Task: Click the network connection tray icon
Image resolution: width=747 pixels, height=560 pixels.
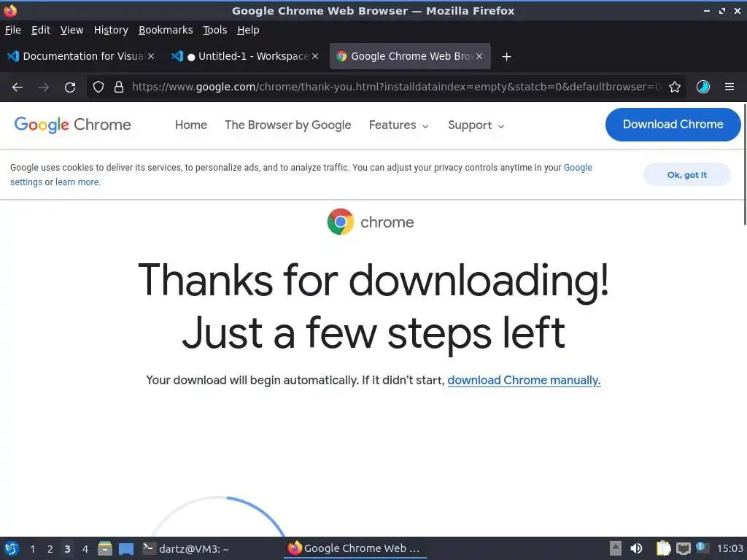Action: tap(683, 548)
